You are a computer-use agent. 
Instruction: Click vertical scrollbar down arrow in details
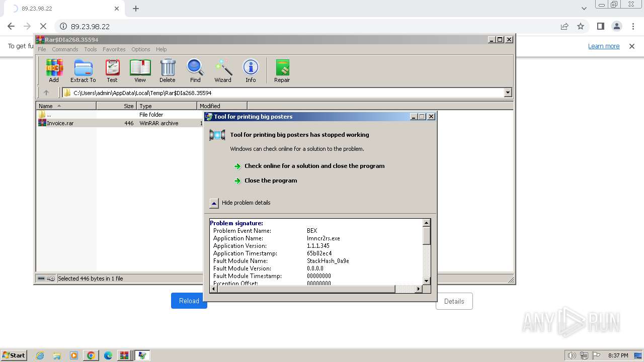tap(426, 281)
